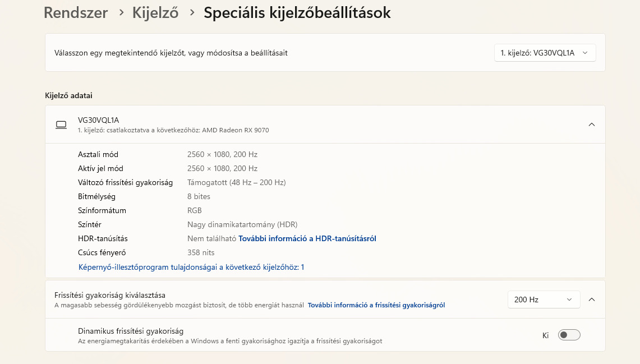Click the Kijelző adatai section heading
This screenshot has height=364, width=640.
(68, 95)
